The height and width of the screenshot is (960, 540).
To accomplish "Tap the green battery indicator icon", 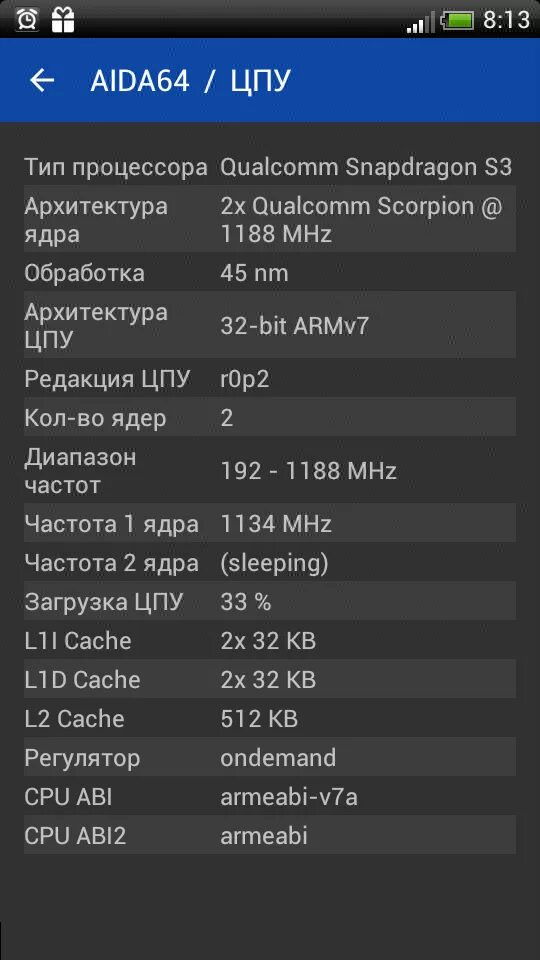I will point(458,21).
